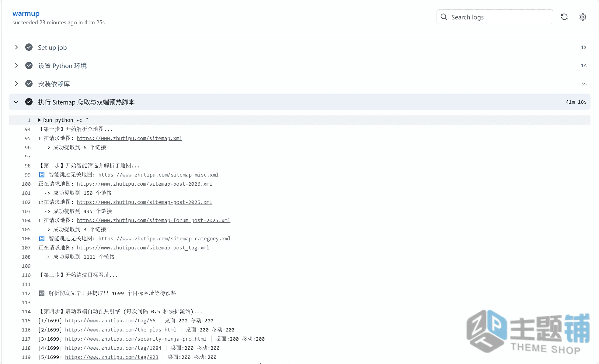Screen dimensions: 599x364
Task: Click the '成功提取到 3 个链接' log line
Action: (75, 229)
